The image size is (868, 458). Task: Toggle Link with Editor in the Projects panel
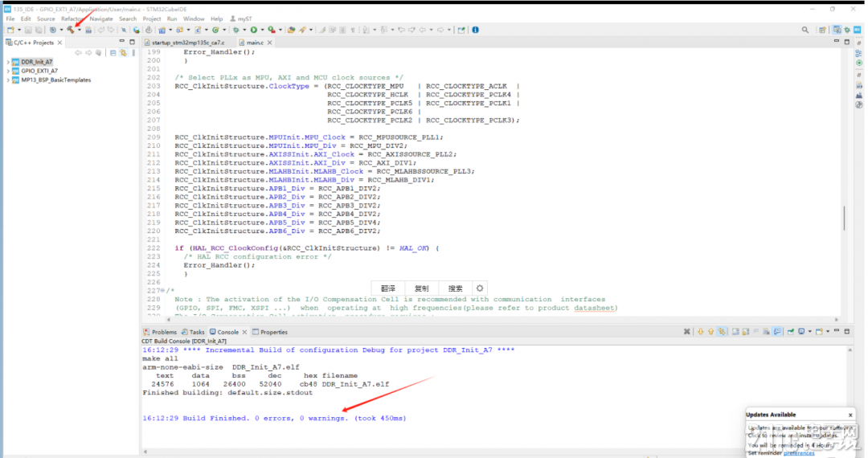coord(123,53)
